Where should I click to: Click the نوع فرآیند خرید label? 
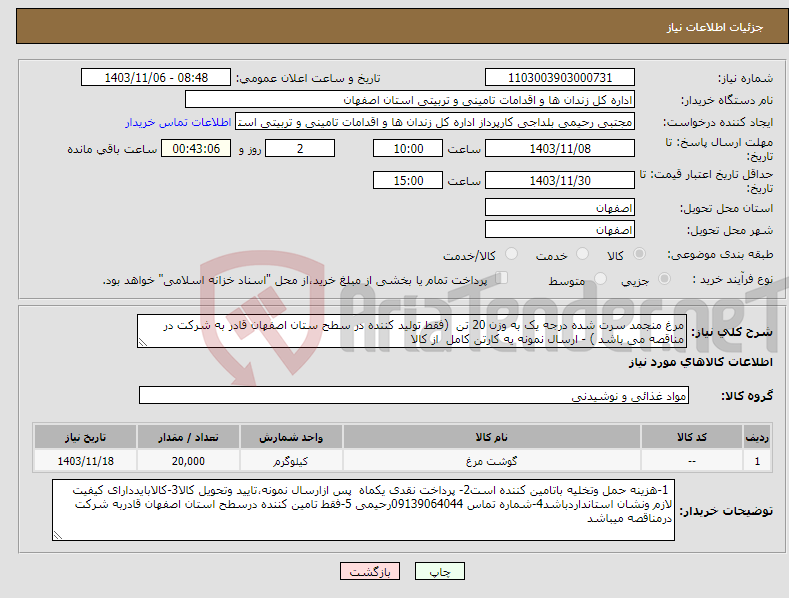pyautogui.click(x=733, y=279)
